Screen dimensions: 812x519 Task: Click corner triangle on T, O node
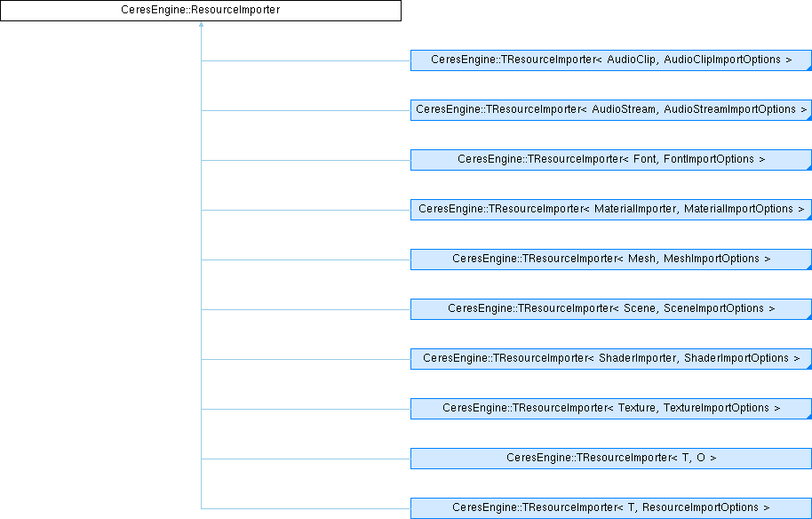tap(808, 465)
